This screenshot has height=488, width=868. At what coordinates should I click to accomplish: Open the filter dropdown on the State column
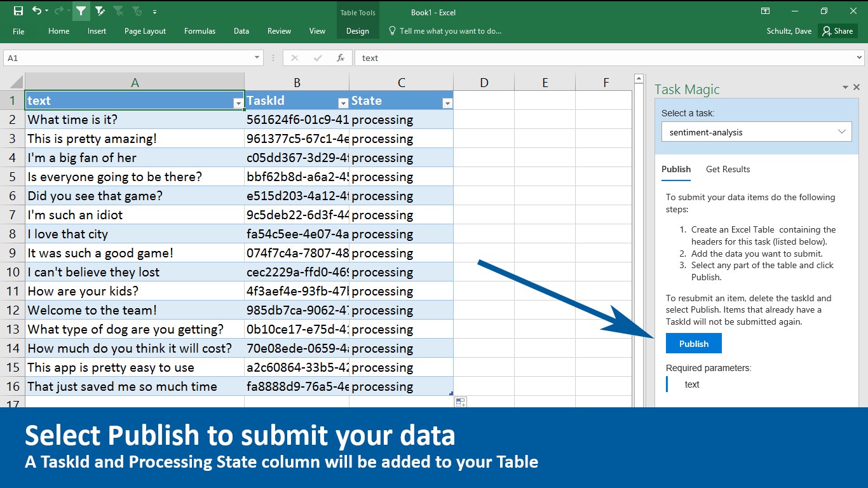(x=447, y=103)
